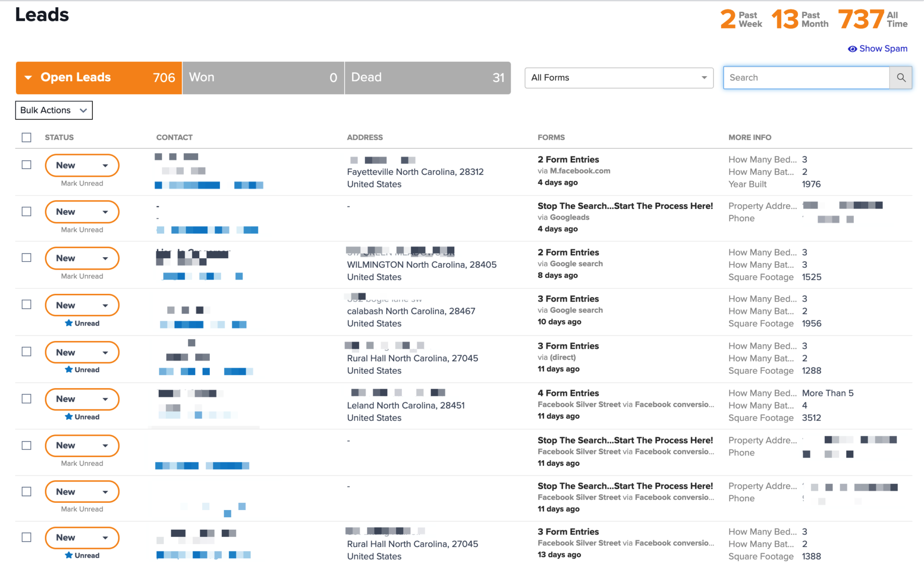Switch to the Dead leads tab
The width and height of the screenshot is (924, 563).
pyautogui.click(x=427, y=78)
